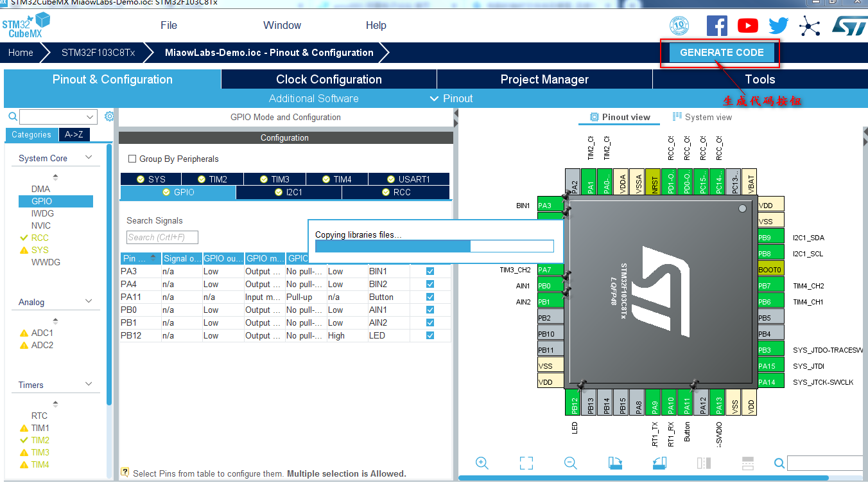Screen dimensions: 868x485
Task: Open the Twitter bird icon link
Action: pos(779,26)
